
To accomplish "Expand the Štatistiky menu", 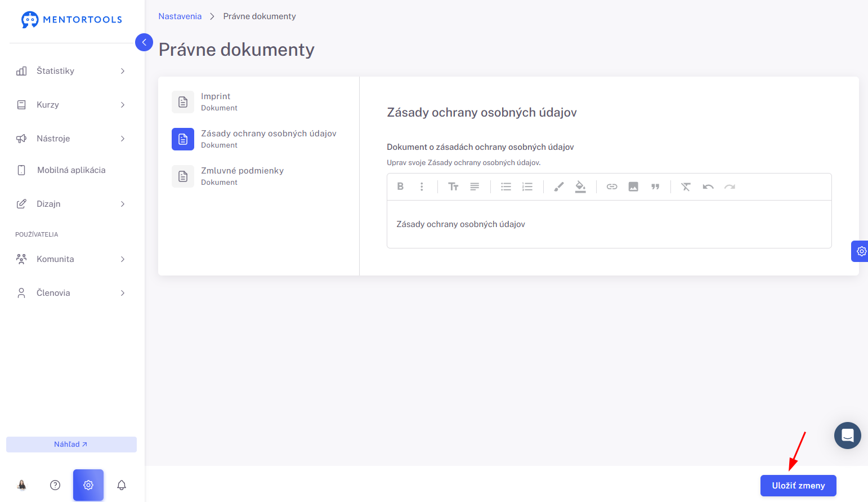I will point(71,71).
